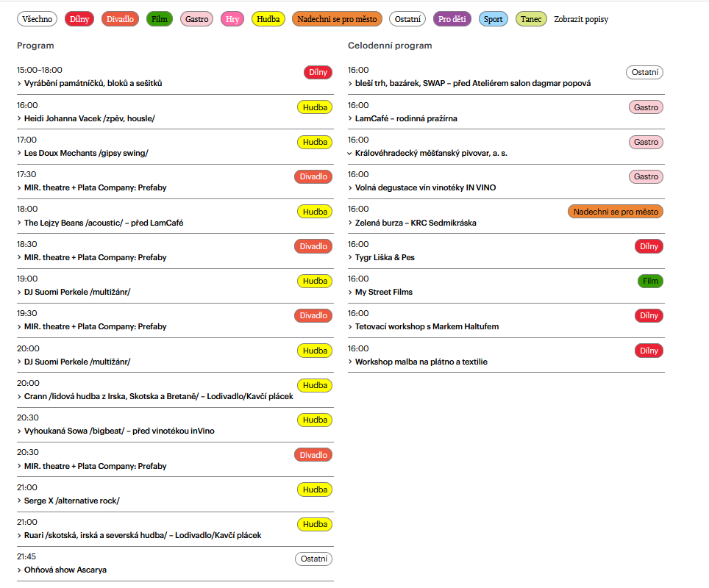Click Dílny tag on the Workshop malba row
Screen dimensions: 709x588
click(649, 351)
